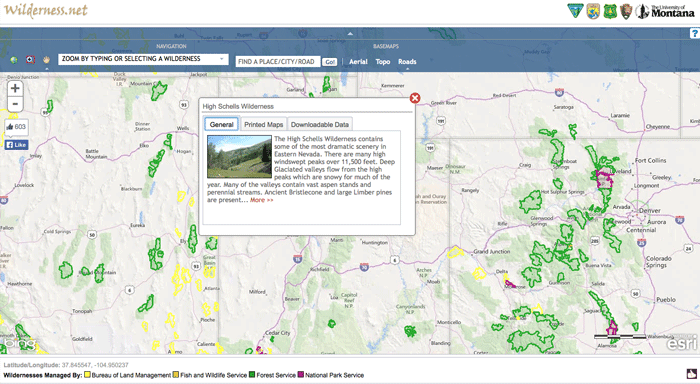Click the Cheyenne map label
The height and width of the screenshot is (384, 700).
(x=658, y=126)
